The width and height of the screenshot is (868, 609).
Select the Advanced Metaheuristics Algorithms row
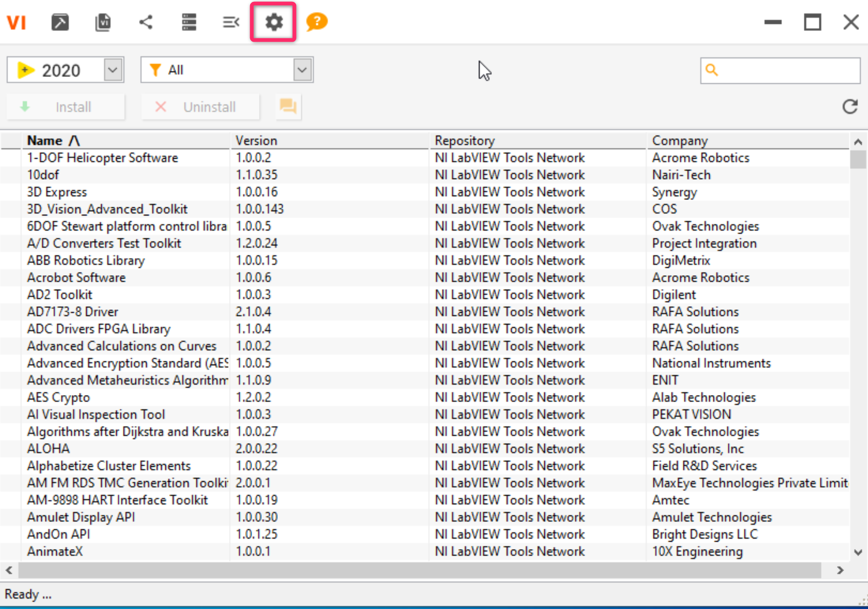pyautogui.click(x=425, y=380)
